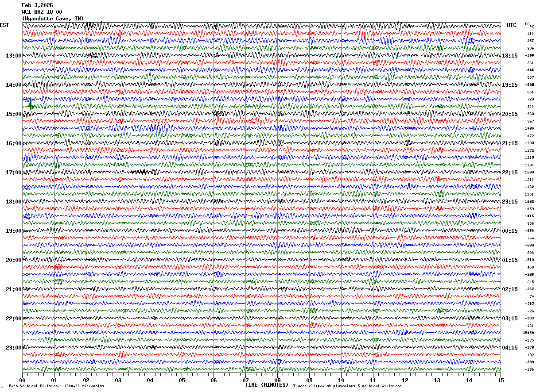536x392 pixels.
Task: Click the 18:15 UTC time label
Action: (510, 56)
